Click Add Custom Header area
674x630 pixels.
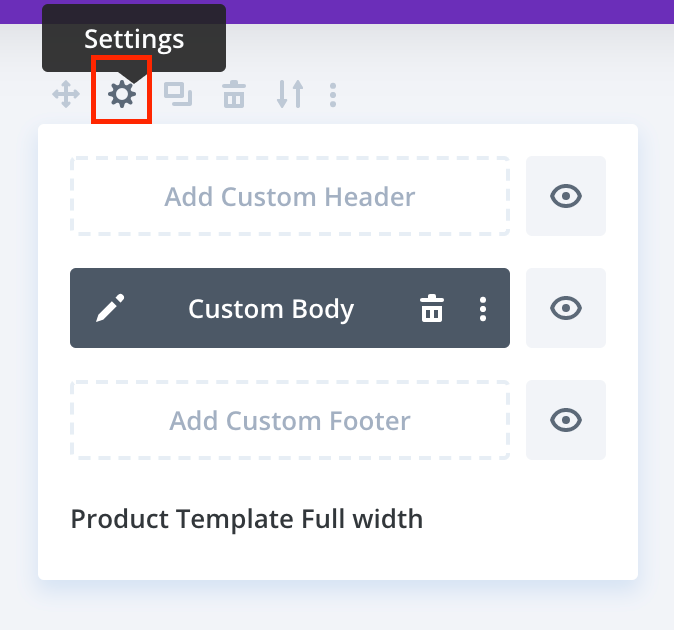(290, 196)
